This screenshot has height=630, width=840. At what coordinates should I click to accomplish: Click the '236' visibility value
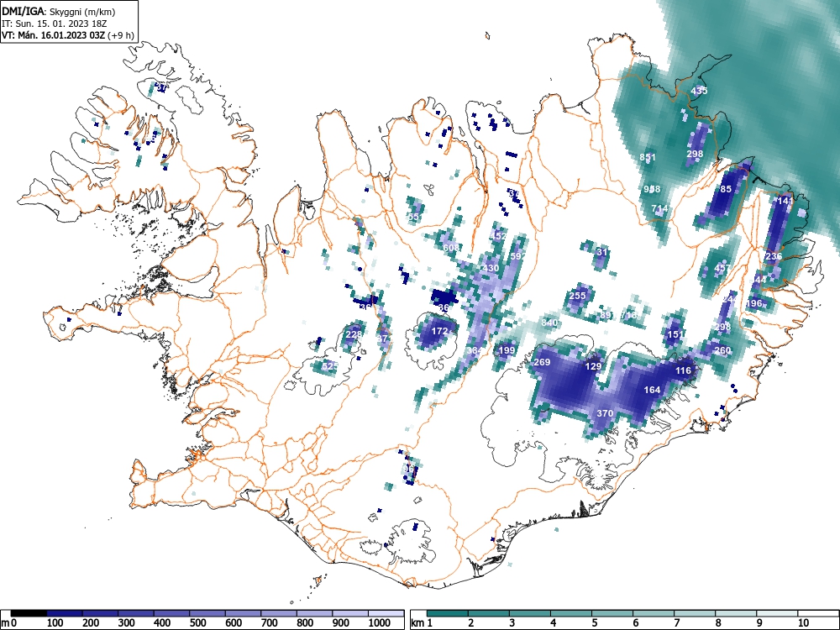click(x=774, y=256)
